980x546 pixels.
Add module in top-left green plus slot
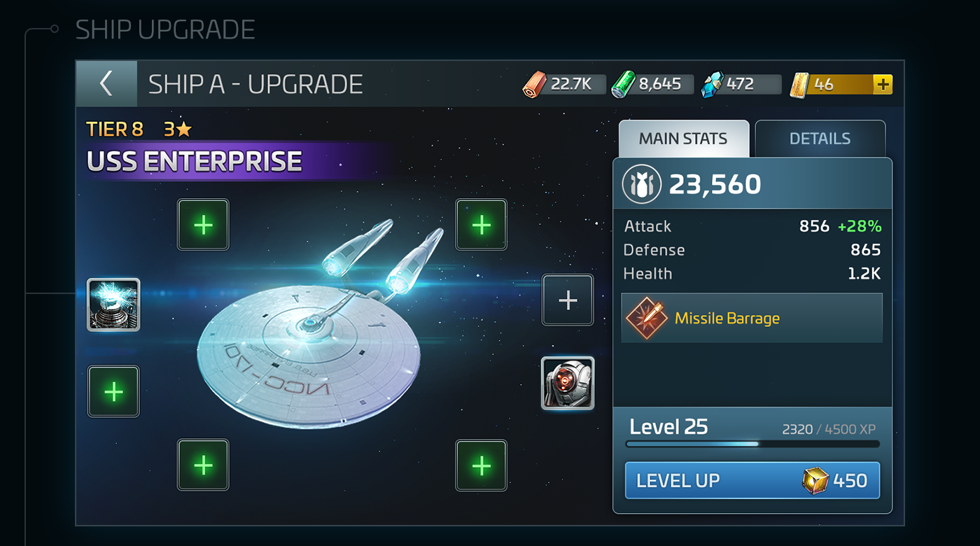[203, 225]
